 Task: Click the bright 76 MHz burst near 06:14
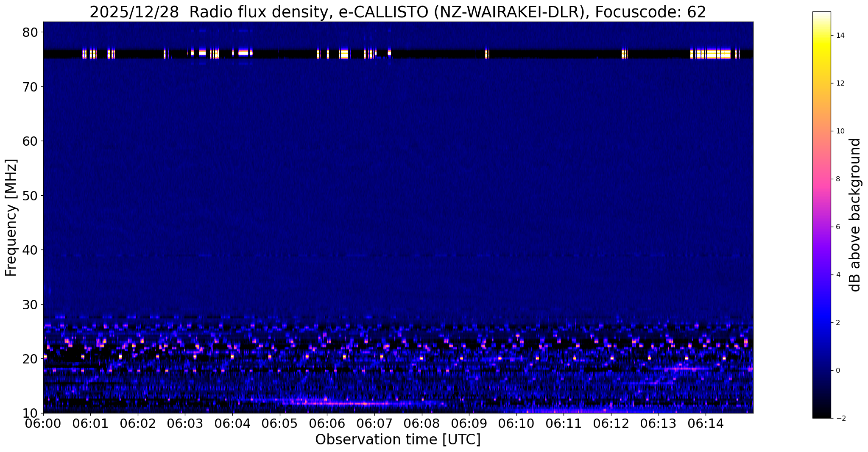pyautogui.click(x=714, y=54)
